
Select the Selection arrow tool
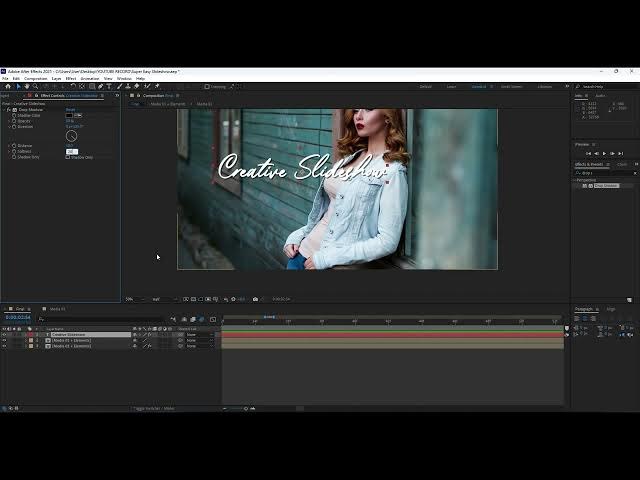(17, 86)
